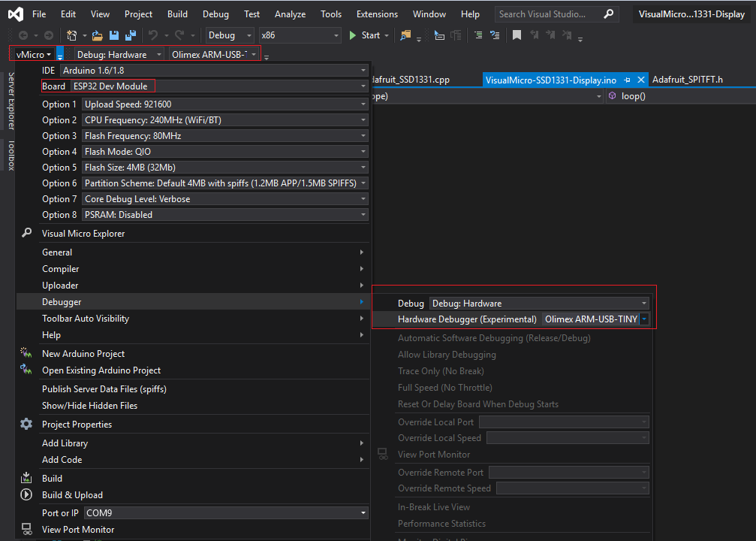Click the Open File folder icon
The image size is (756, 541).
pos(98,35)
